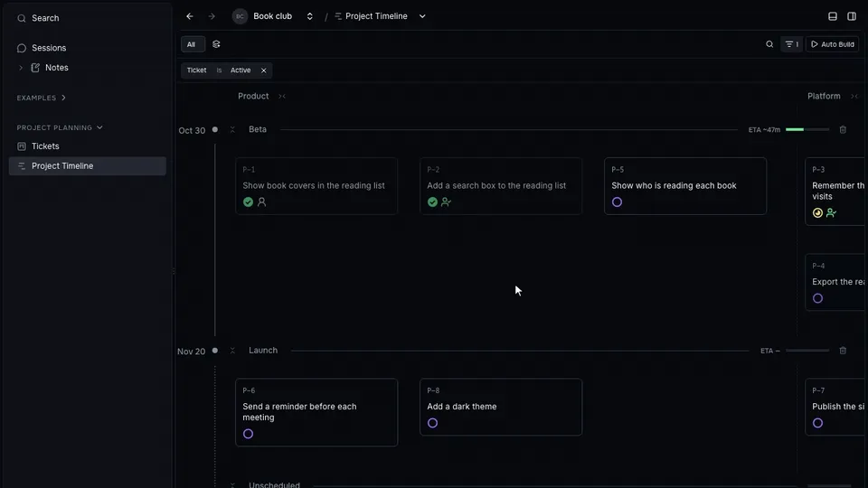The image size is (868, 488).
Task: Go forward with the right arrow
Action: (212, 16)
